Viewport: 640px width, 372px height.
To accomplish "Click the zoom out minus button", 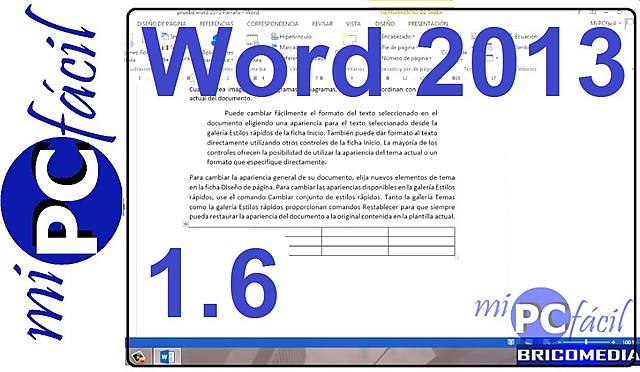I will 560,342.
